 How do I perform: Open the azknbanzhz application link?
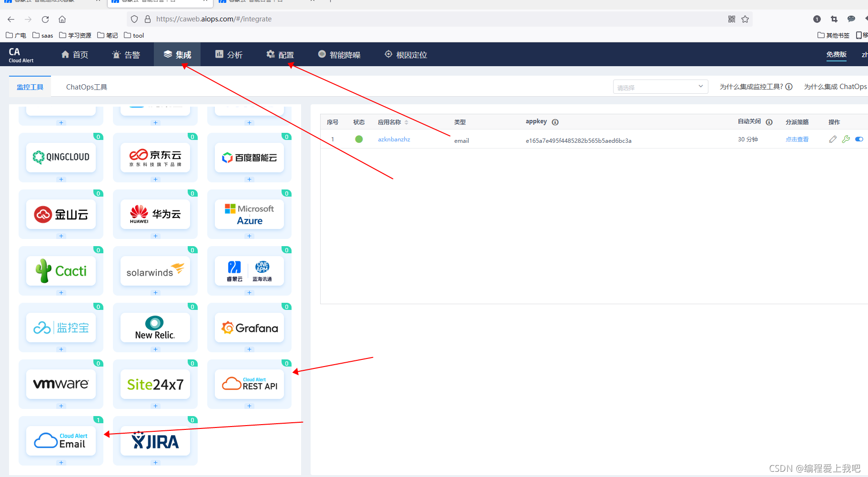pyautogui.click(x=394, y=139)
